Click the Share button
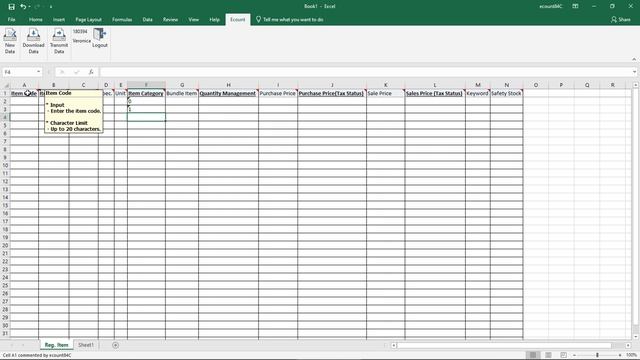 [x=620, y=20]
